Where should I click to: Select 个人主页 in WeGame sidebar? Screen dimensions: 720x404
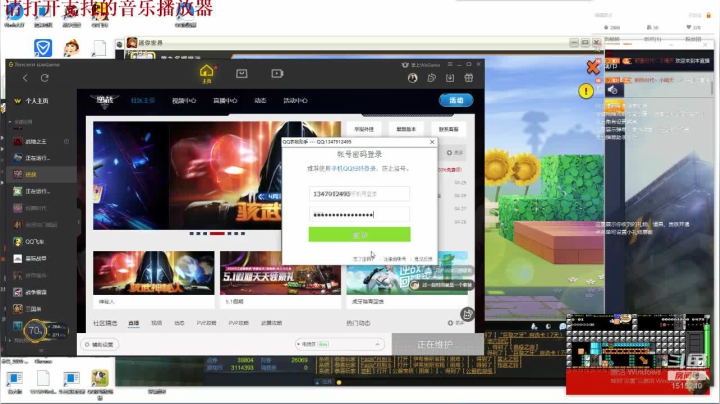[x=37, y=101]
